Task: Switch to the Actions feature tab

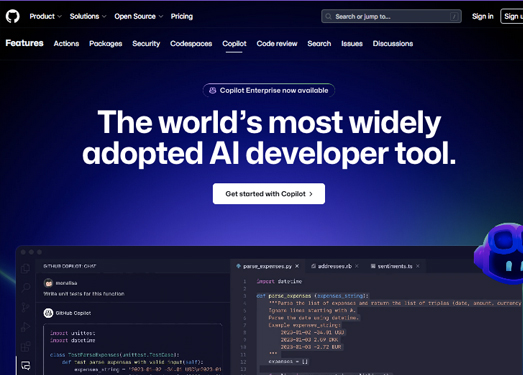Action: click(x=66, y=43)
